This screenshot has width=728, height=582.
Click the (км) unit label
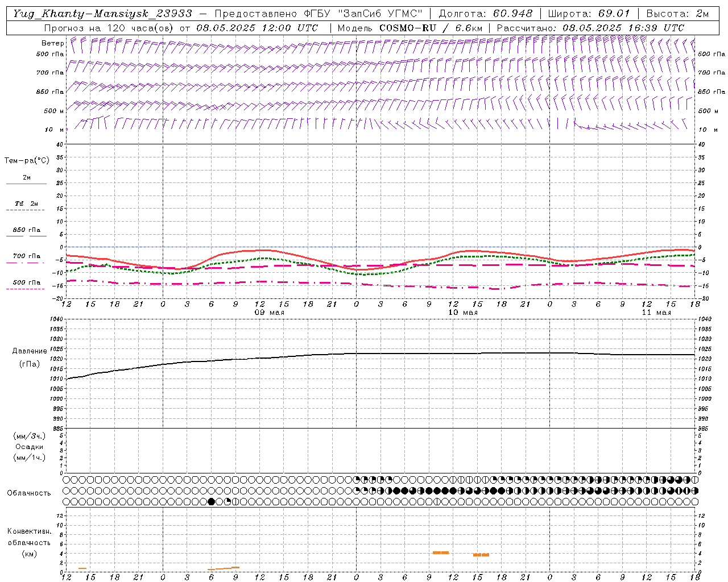point(30,554)
